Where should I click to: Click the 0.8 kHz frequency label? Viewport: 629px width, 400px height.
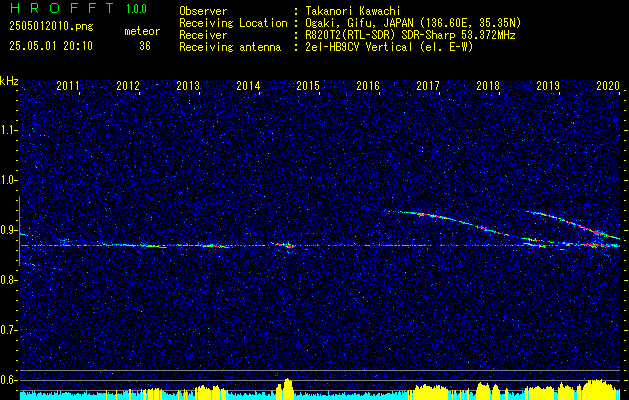point(8,280)
